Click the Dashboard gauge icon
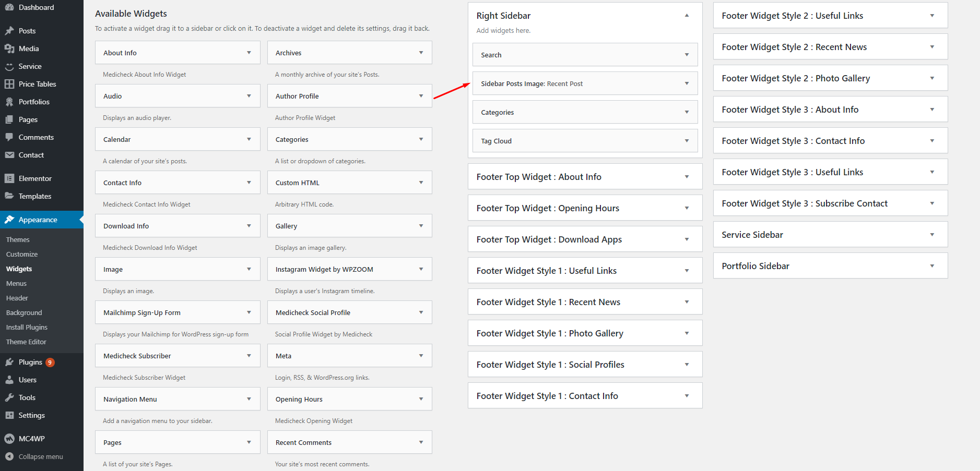Screen dimensions: 980x471 click(x=9, y=7)
